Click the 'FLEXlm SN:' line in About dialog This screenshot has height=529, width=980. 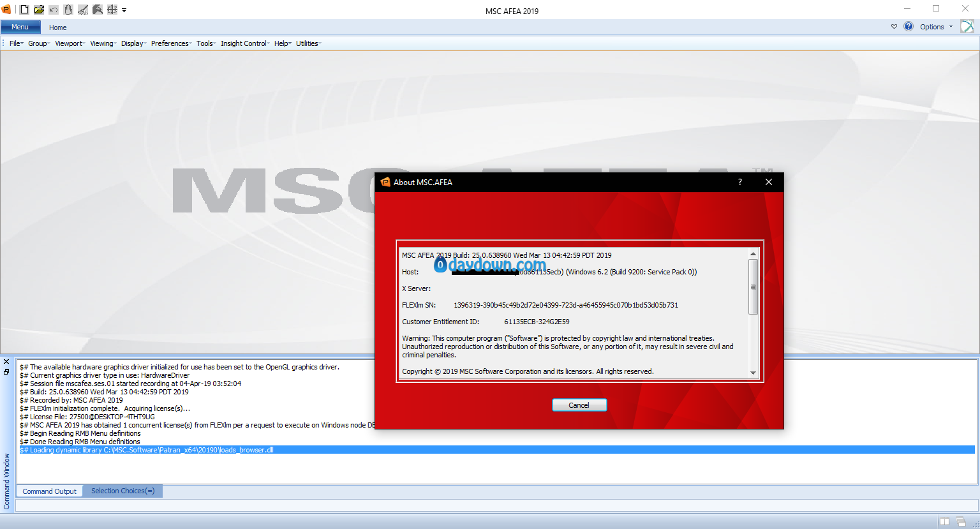point(540,305)
